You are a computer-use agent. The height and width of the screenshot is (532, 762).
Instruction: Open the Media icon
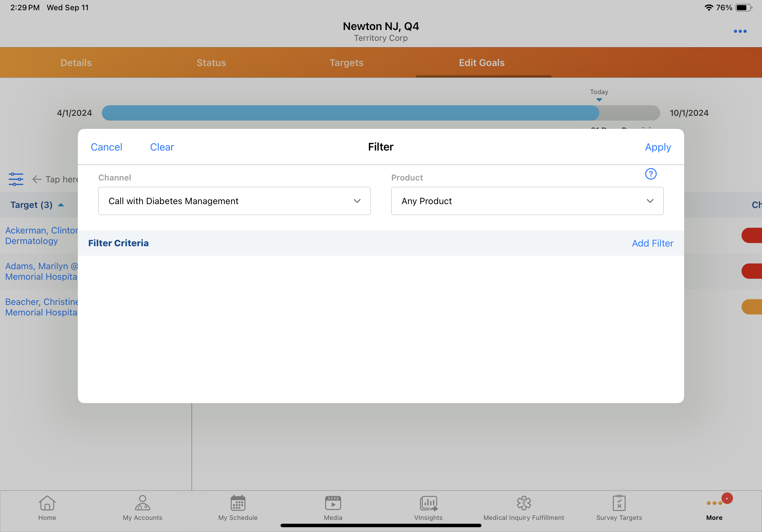(x=333, y=504)
